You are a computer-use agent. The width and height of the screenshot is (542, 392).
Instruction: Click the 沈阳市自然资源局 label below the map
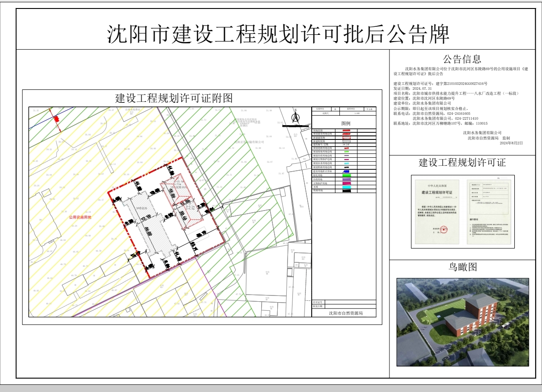(x=346, y=313)
